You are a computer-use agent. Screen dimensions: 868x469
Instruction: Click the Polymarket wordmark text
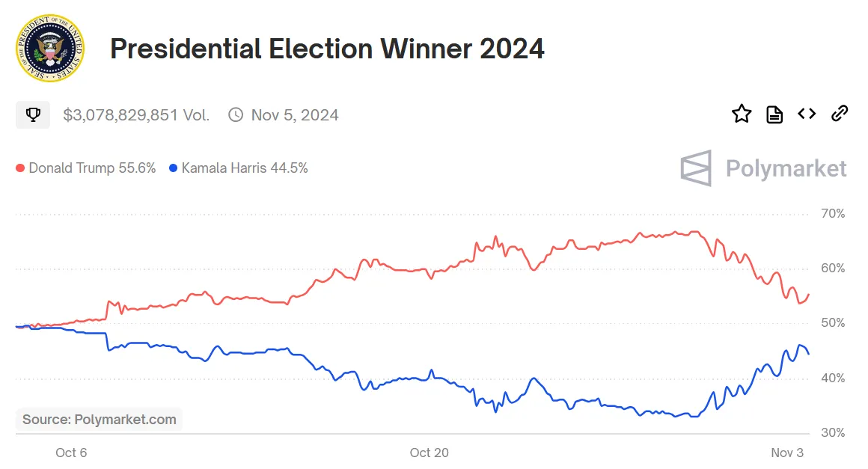pyautogui.click(x=786, y=168)
